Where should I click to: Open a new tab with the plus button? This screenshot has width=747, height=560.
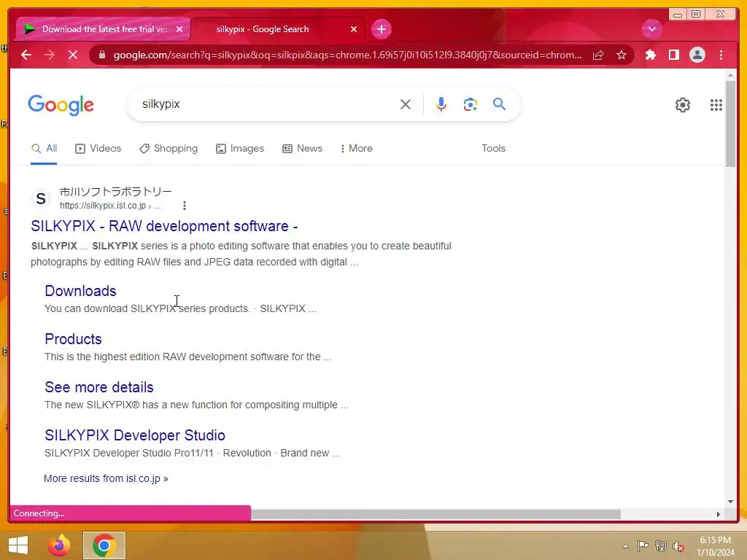pos(381,29)
